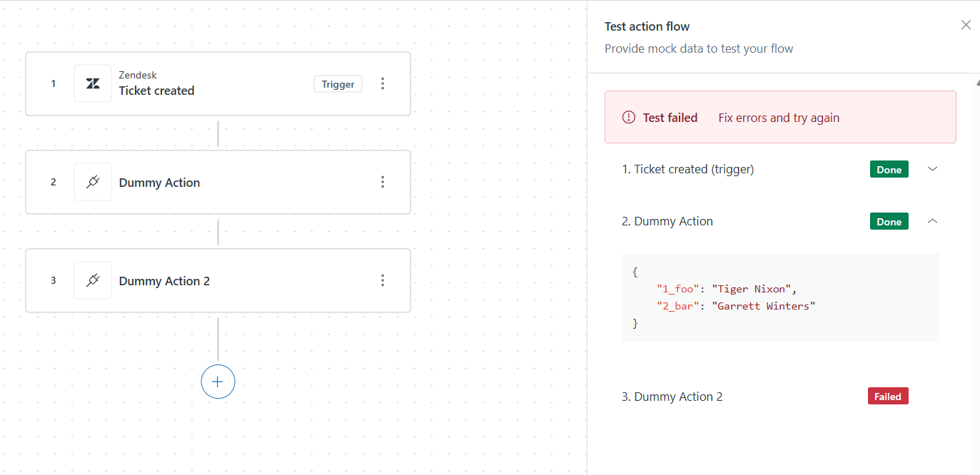Click the Done badge next to Dummy Action

(x=889, y=222)
